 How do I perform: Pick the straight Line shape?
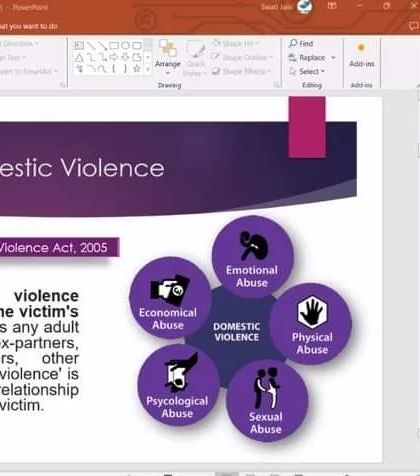(90, 46)
